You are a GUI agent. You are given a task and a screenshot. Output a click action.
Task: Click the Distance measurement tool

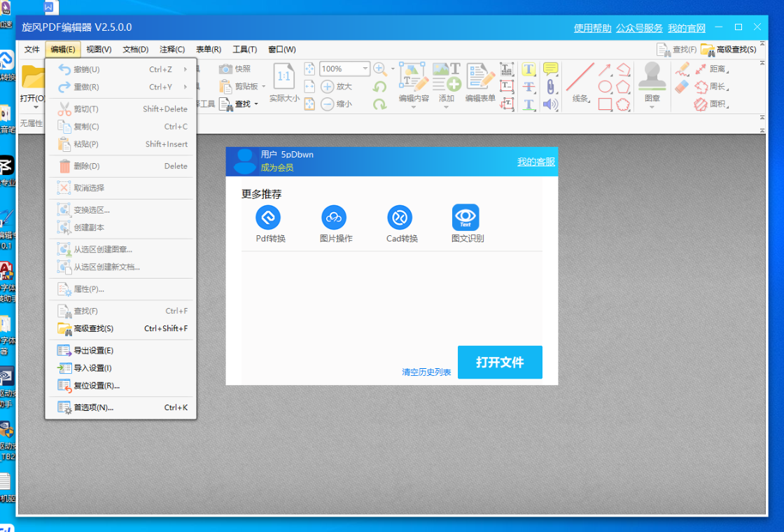(x=711, y=69)
